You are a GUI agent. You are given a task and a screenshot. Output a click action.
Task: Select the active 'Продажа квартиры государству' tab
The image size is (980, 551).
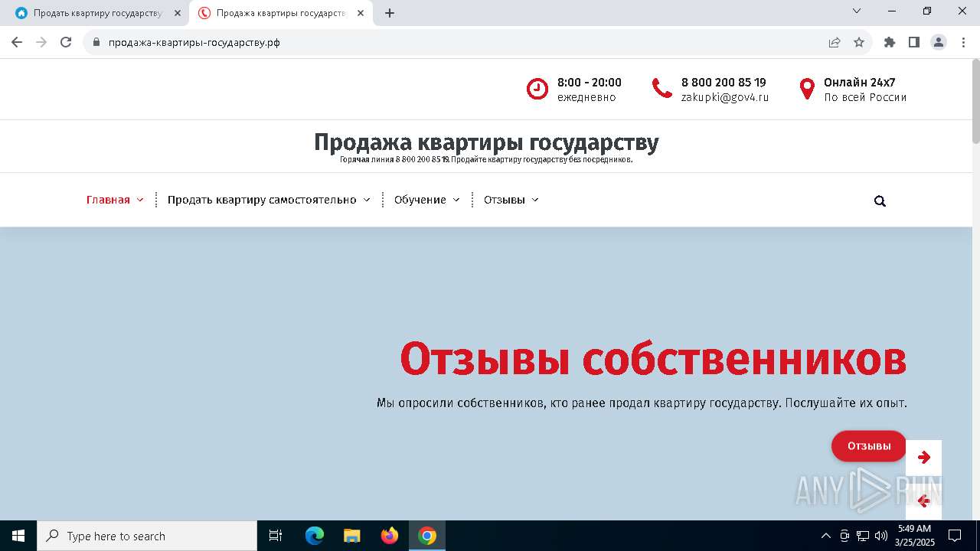coord(280,13)
